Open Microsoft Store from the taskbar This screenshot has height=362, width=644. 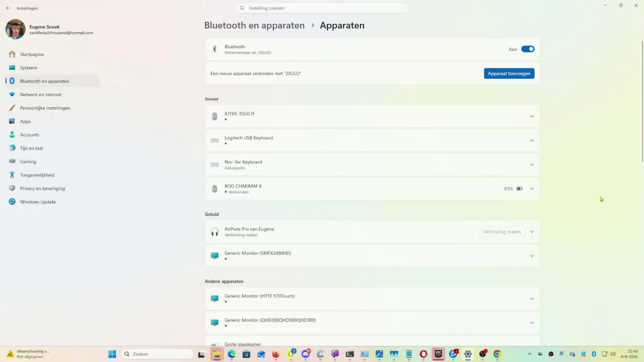[x=246, y=354]
